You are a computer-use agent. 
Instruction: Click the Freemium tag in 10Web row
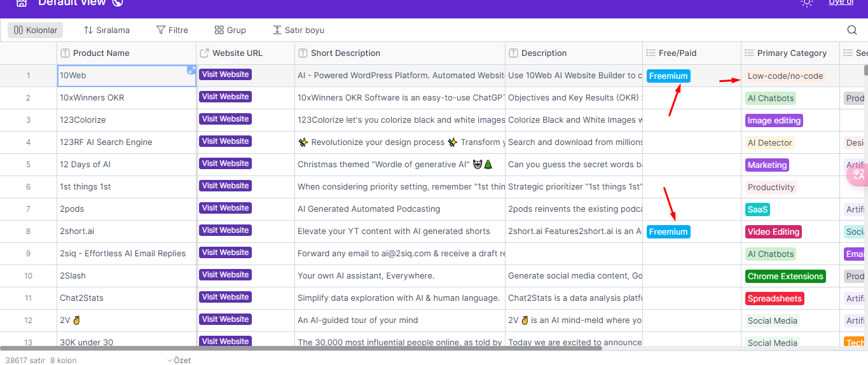click(668, 76)
